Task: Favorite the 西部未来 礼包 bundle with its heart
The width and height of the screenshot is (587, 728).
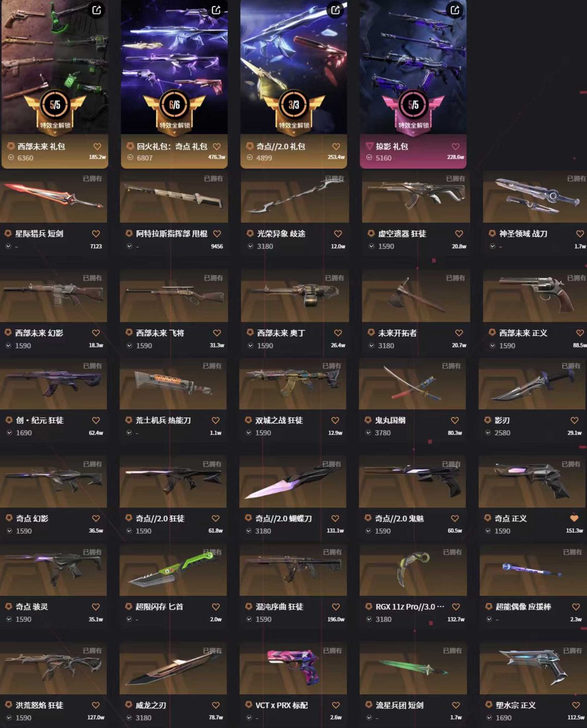Action: pyautogui.click(x=97, y=147)
